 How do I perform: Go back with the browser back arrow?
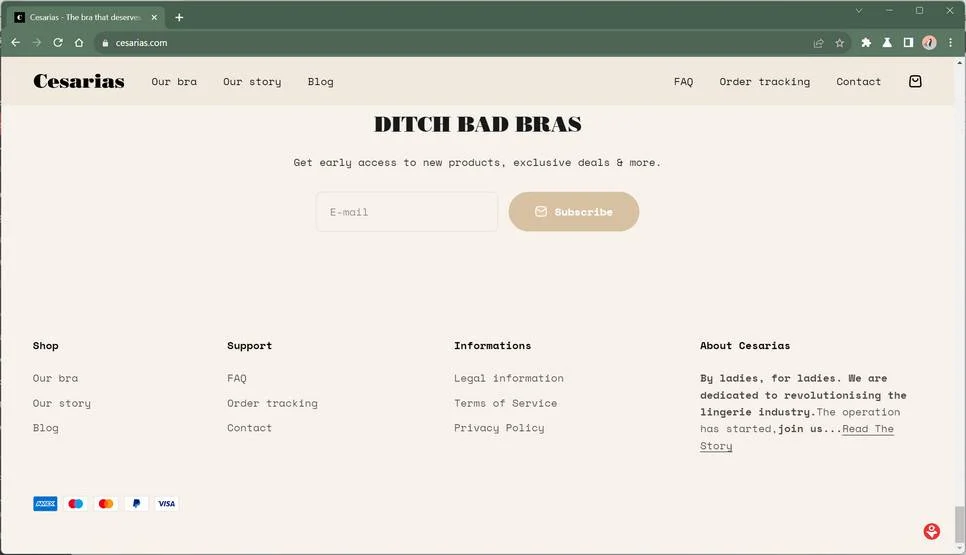tap(15, 43)
